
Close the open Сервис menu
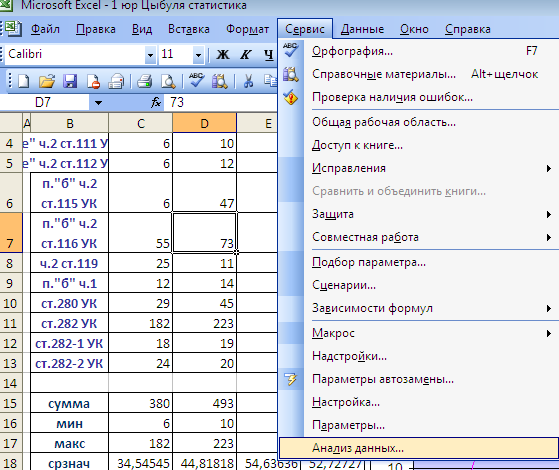pos(305,29)
